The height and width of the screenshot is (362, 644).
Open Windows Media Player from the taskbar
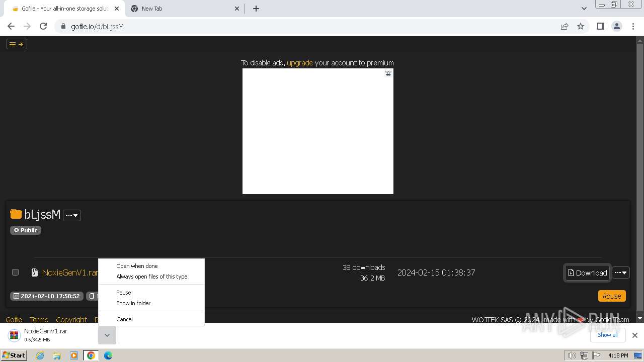(x=74, y=355)
